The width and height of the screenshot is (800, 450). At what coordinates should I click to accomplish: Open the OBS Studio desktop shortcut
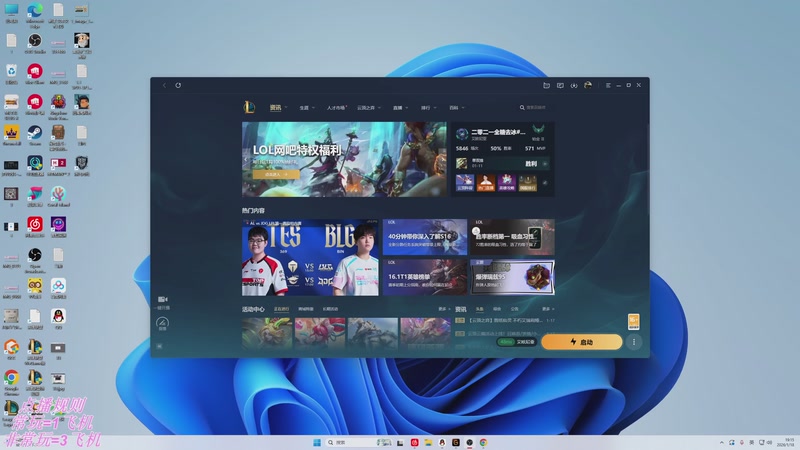pos(35,43)
